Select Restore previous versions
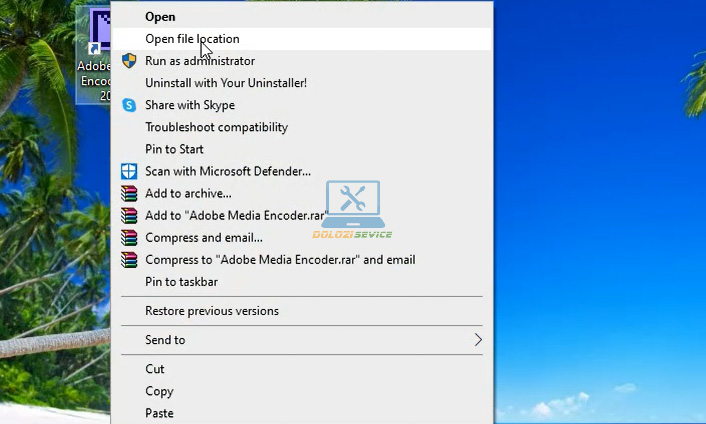This screenshot has width=706, height=424. pyautogui.click(x=211, y=311)
